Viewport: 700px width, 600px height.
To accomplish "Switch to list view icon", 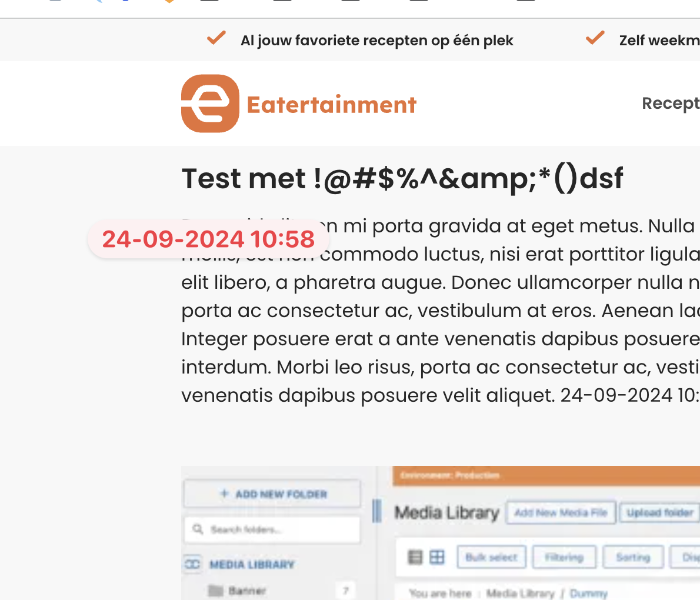I will click(415, 557).
